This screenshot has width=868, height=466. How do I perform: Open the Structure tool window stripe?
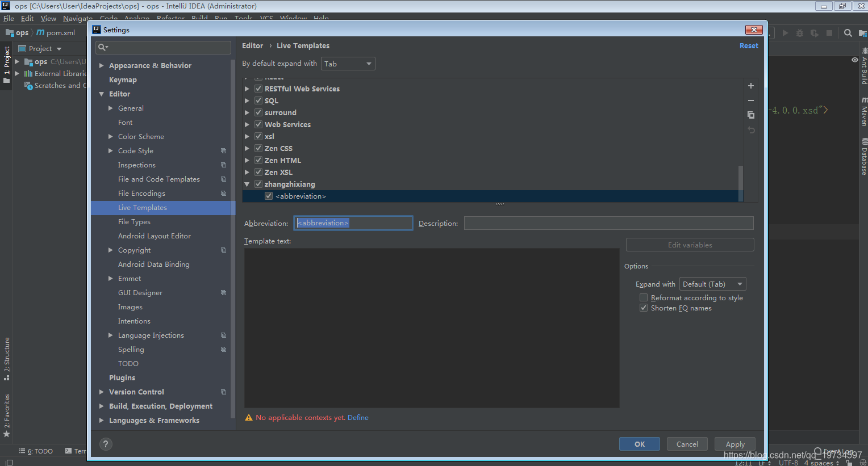[x=7, y=359]
